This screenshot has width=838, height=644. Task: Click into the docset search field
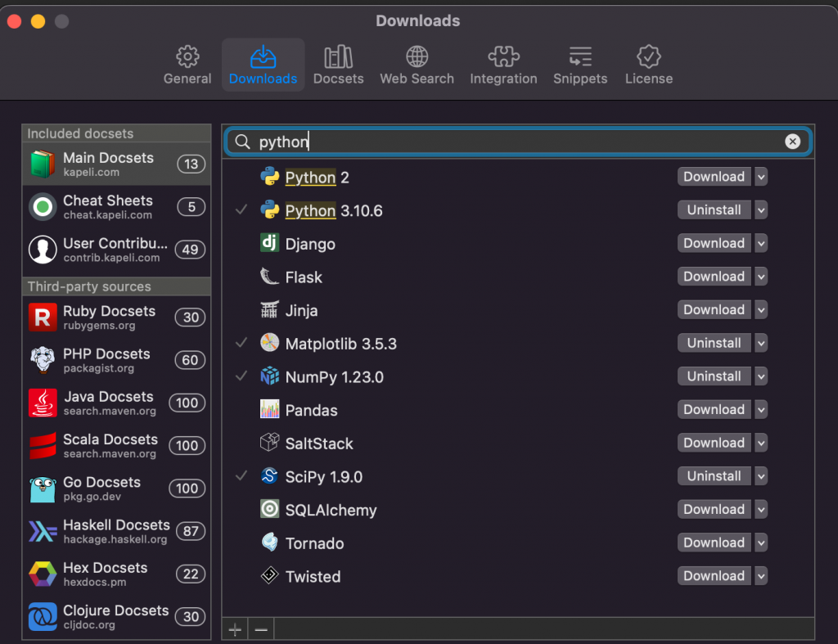click(x=518, y=142)
